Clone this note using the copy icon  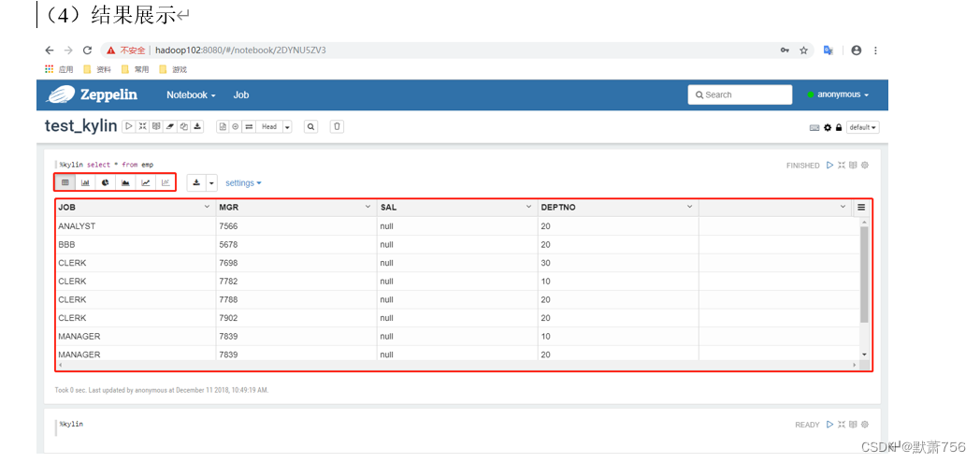(183, 126)
